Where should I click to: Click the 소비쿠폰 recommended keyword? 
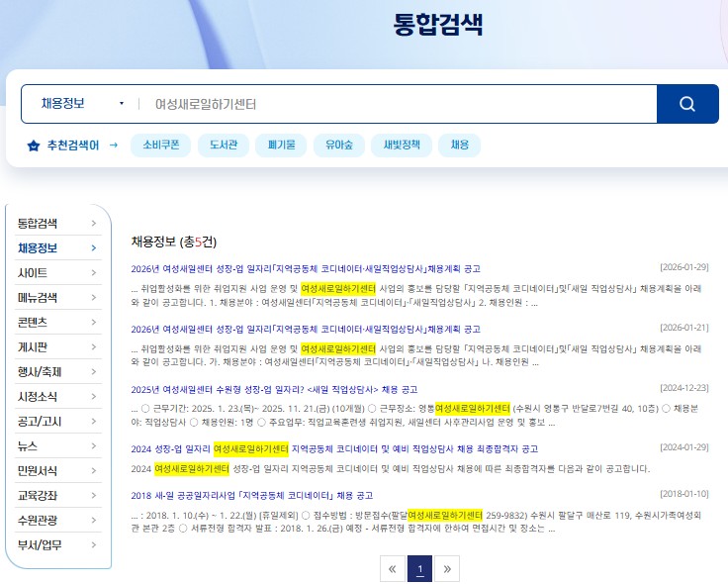(x=160, y=146)
